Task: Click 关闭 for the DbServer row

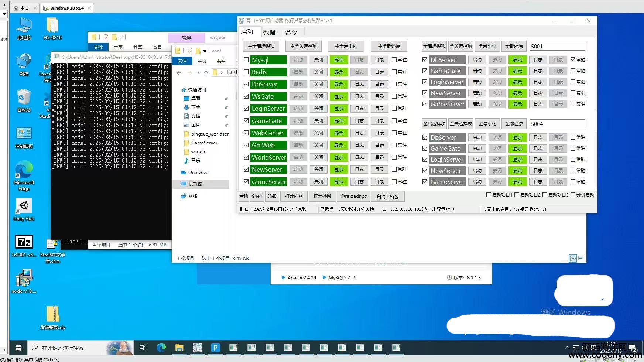Action: pyautogui.click(x=319, y=84)
